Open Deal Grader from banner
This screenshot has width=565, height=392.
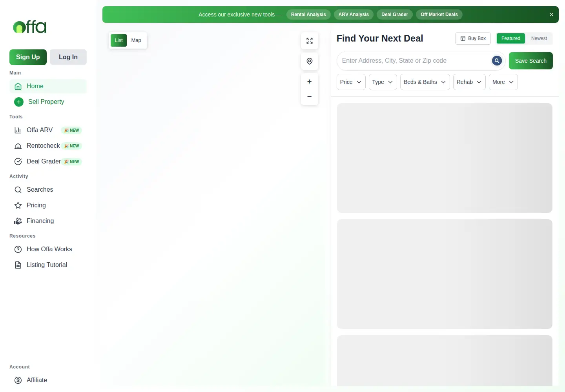pos(395,15)
